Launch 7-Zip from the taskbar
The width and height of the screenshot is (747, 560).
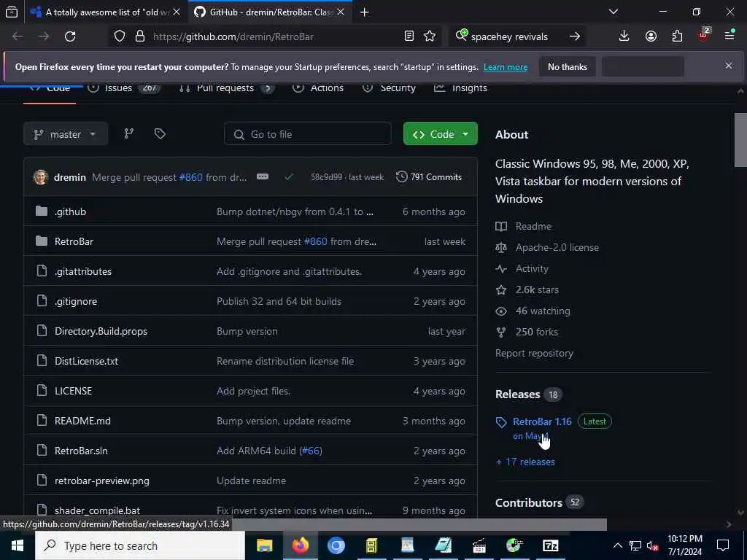pos(550,545)
